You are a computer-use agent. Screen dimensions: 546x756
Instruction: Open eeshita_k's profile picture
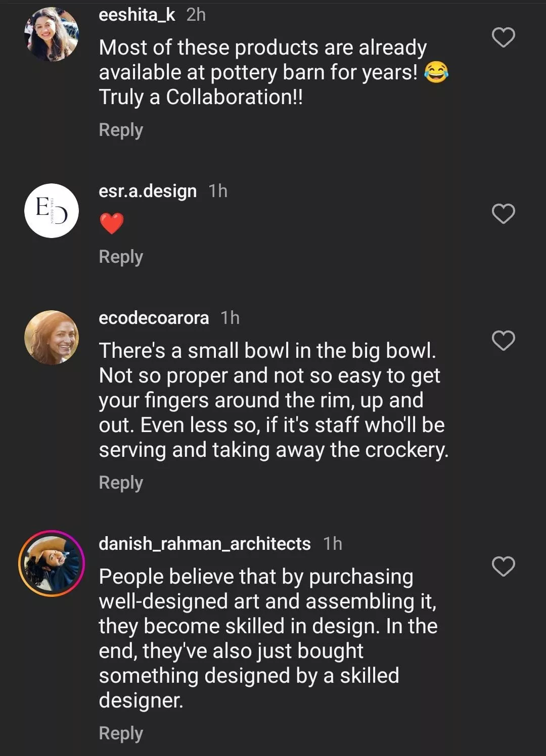click(x=52, y=34)
